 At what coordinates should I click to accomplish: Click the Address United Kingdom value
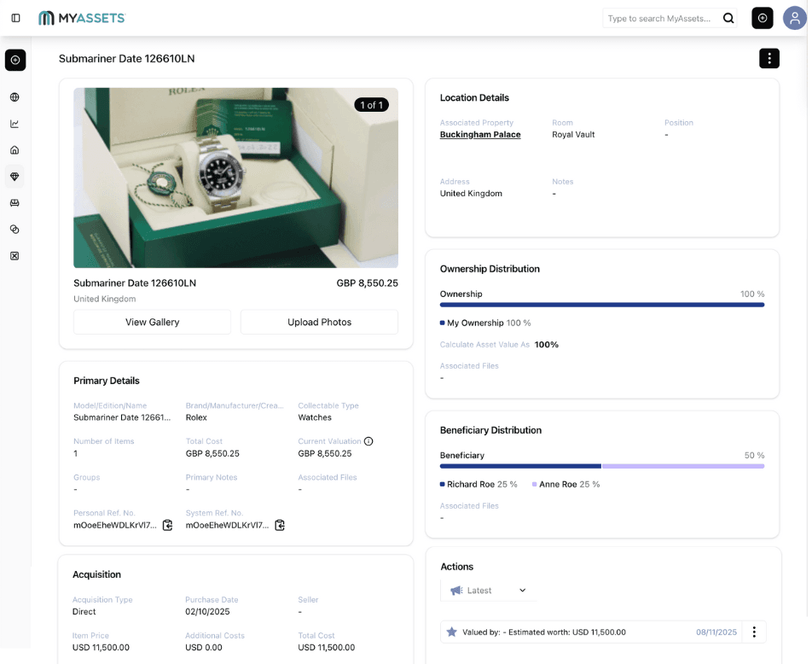point(471,194)
